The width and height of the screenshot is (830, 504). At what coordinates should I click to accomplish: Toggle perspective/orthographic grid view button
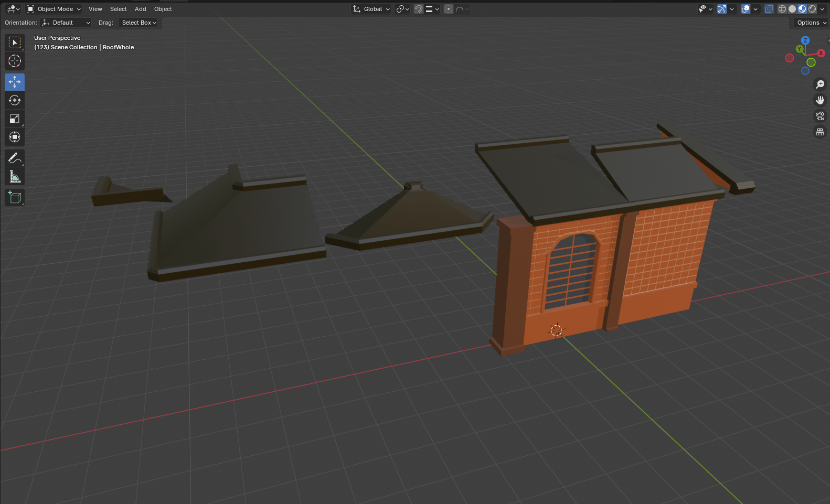click(820, 132)
